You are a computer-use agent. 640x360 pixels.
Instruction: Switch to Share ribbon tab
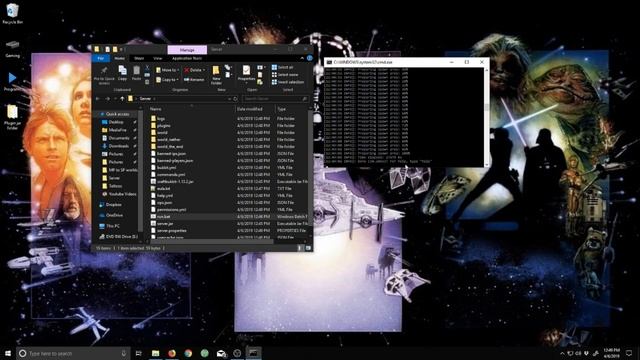pos(139,58)
